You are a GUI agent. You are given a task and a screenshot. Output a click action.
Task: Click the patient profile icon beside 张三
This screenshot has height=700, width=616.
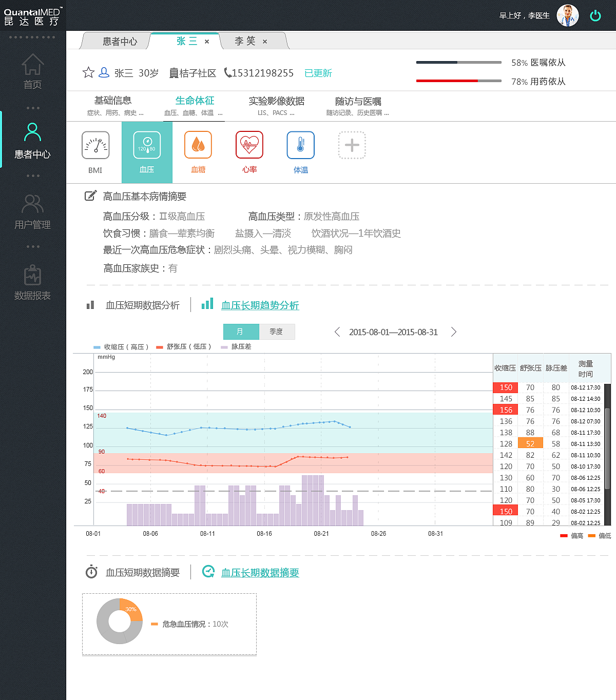pyautogui.click(x=104, y=72)
